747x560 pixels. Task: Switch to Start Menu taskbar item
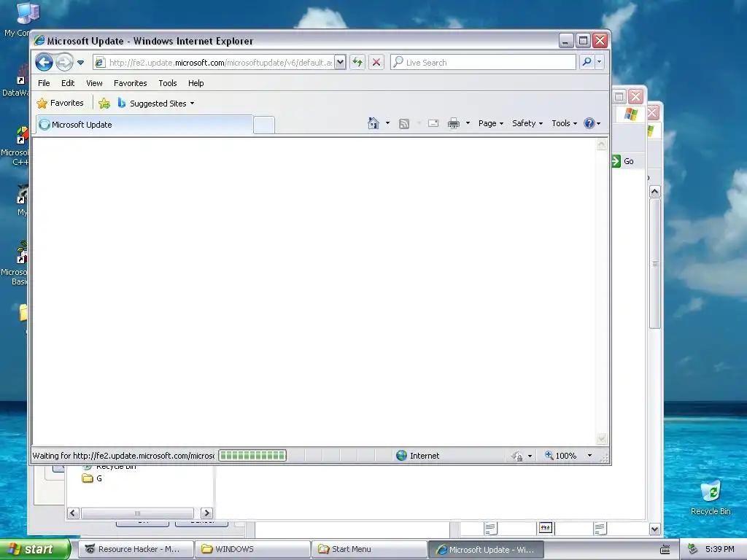click(x=370, y=549)
